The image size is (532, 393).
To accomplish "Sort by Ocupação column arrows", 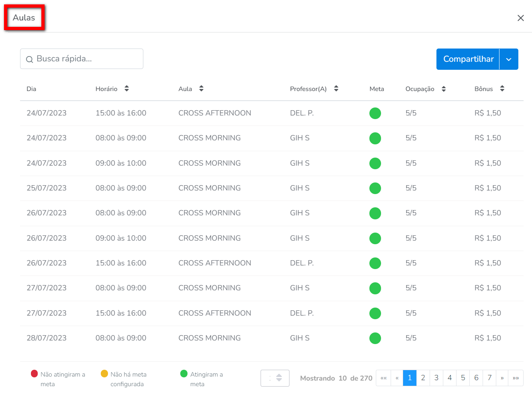I will (x=444, y=89).
